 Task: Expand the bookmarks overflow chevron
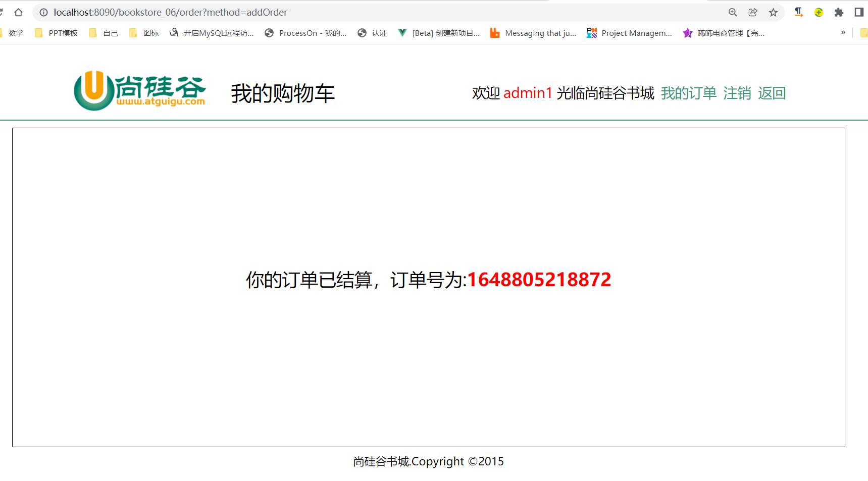tap(842, 32)
